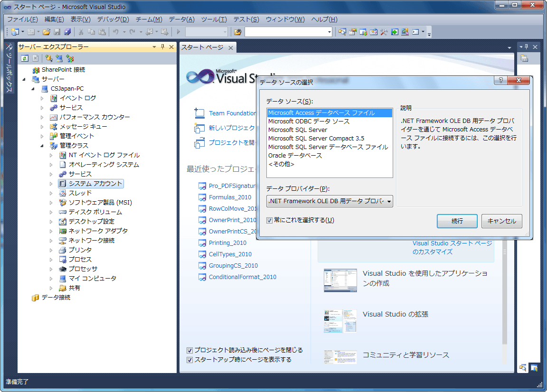547x392 pixels.
Task: Click the Add SharePoint Connection icon
Action: [70, 58]
